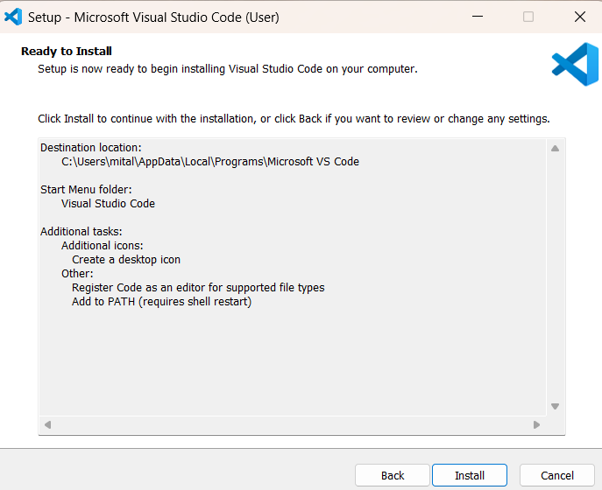Click the 'Other:' line in summary

point(77,273)
